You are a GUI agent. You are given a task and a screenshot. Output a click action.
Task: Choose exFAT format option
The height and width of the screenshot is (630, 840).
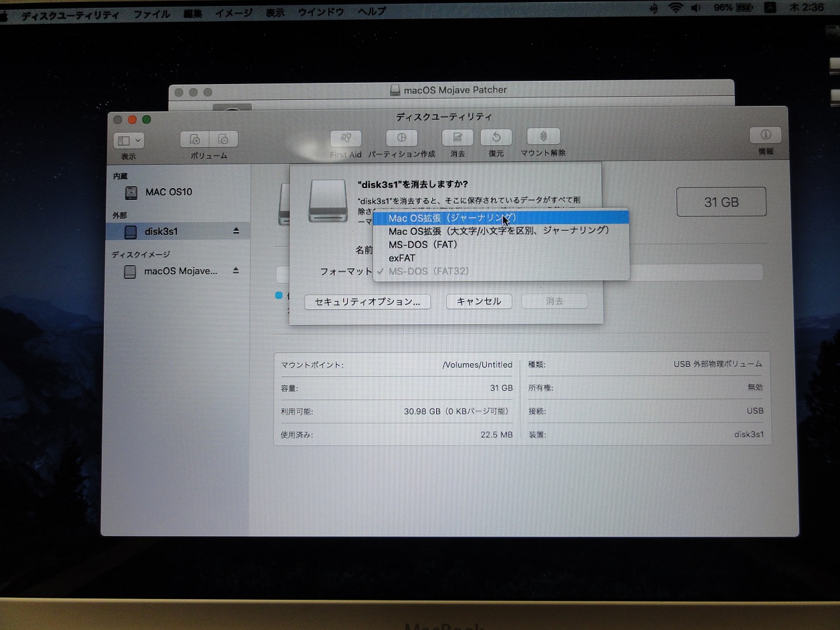click(501, 258)
